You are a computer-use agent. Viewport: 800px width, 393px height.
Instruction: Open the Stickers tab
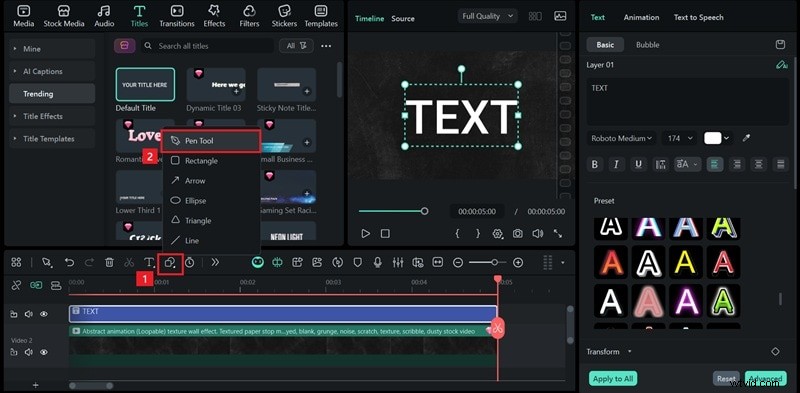point(284,16)
